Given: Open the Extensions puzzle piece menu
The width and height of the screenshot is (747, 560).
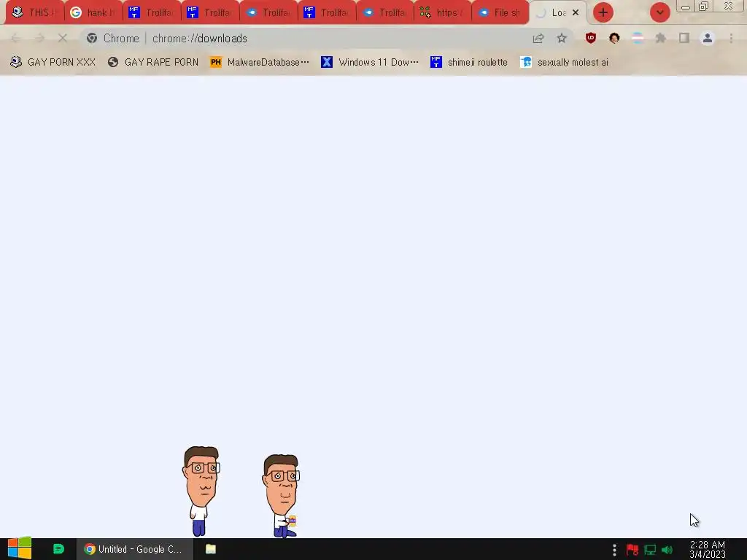Looking at the screenshot, I should (x=661, y=38).
